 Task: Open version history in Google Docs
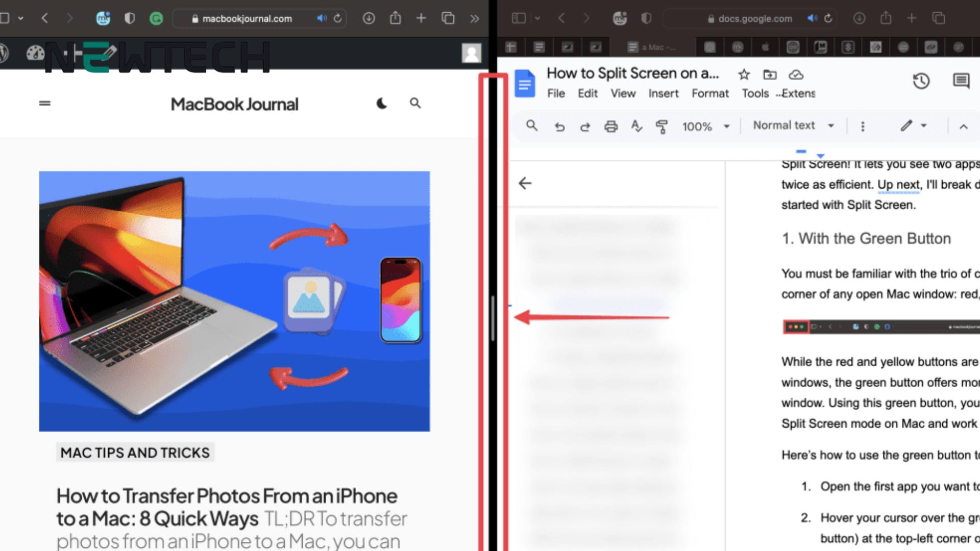click(921, 81)
